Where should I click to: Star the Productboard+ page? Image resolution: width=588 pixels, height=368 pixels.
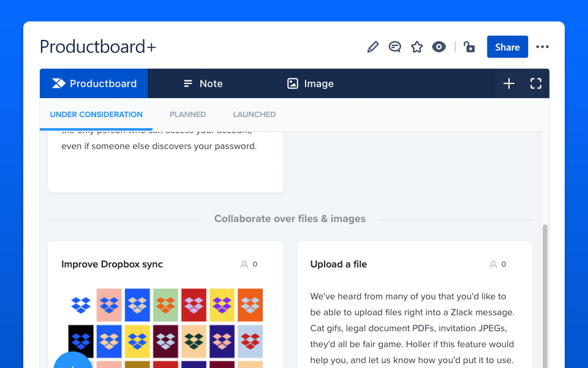click(417, 47)
